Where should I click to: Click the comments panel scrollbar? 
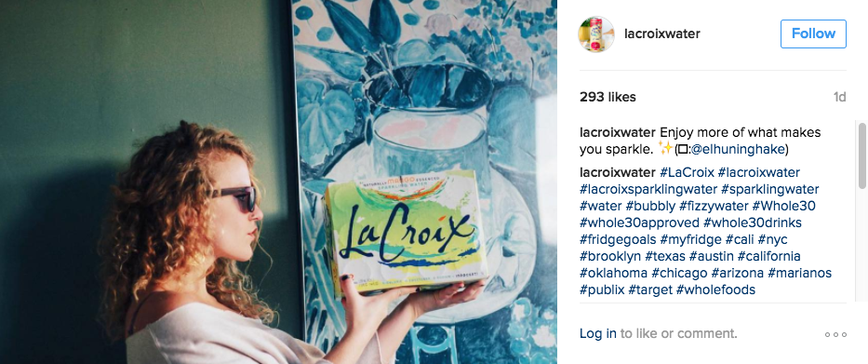pyautogui.click(x=861, y=155)
